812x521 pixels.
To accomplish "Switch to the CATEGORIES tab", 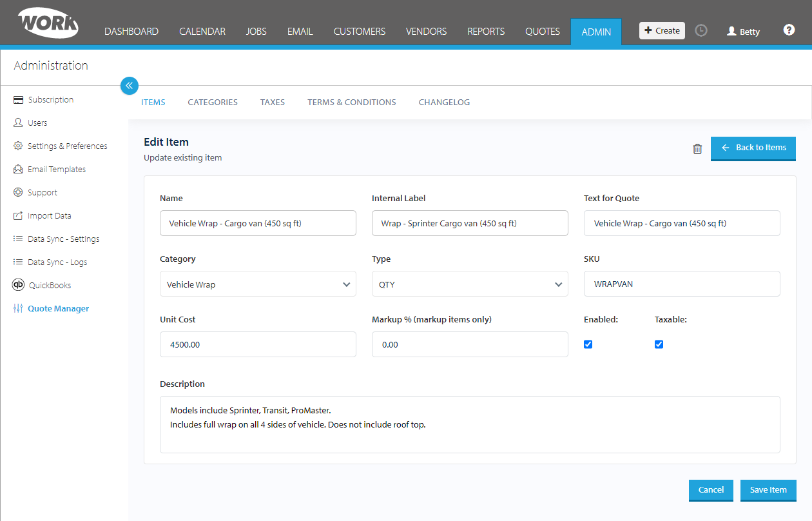I will point(213,103).
